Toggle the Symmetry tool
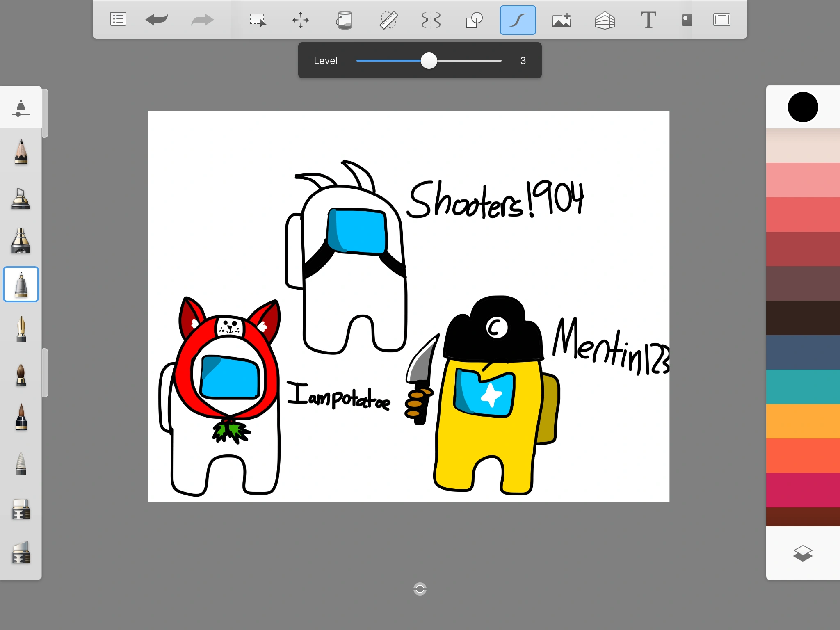 (x=431, y=20)
